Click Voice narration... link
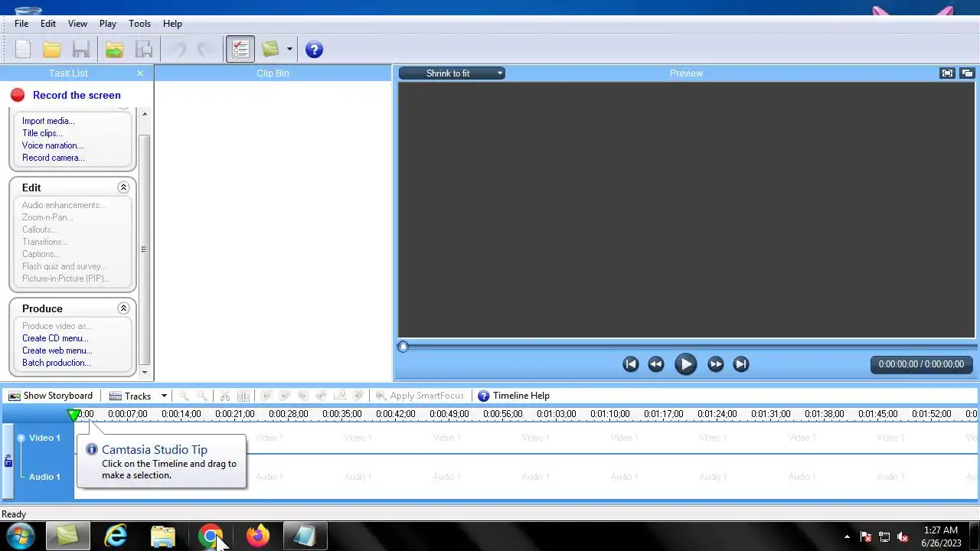This screenshot has width=980, height=551. tap(53, 145)
